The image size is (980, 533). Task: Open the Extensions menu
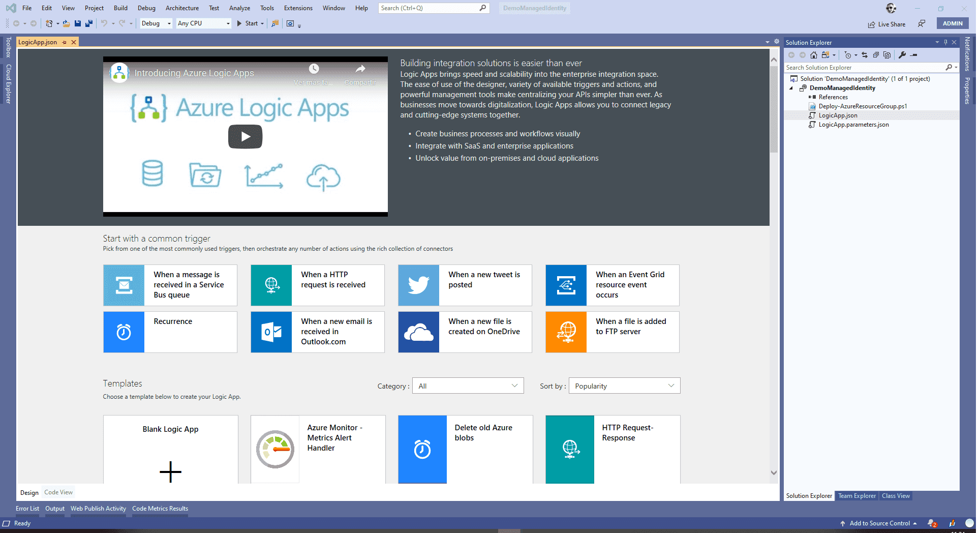[x=298, y=8]
